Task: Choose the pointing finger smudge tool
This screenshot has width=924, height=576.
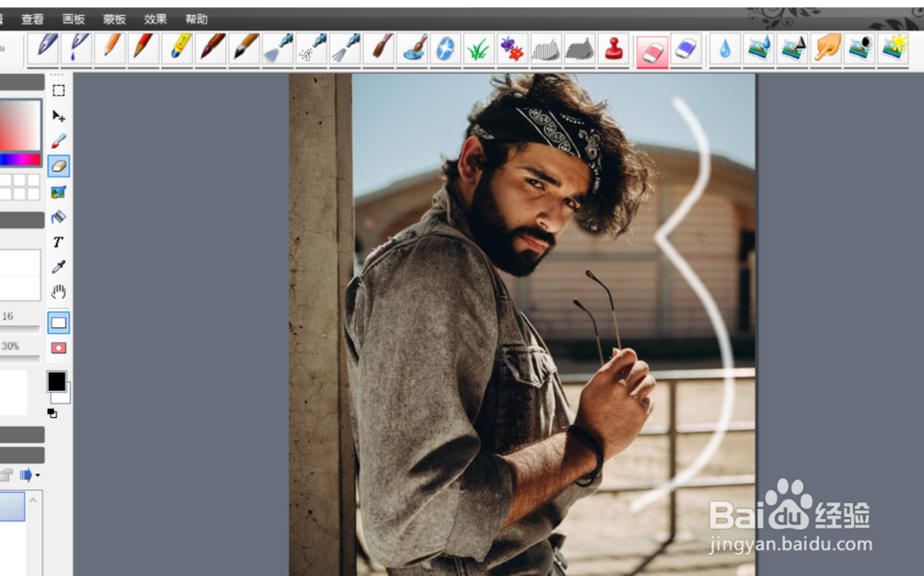Action: 826,50
